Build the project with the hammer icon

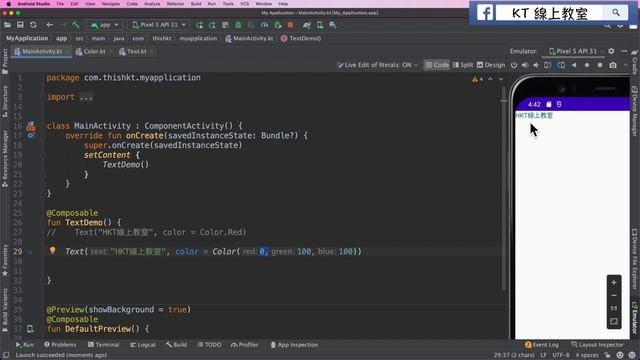(x=76, y=25)
